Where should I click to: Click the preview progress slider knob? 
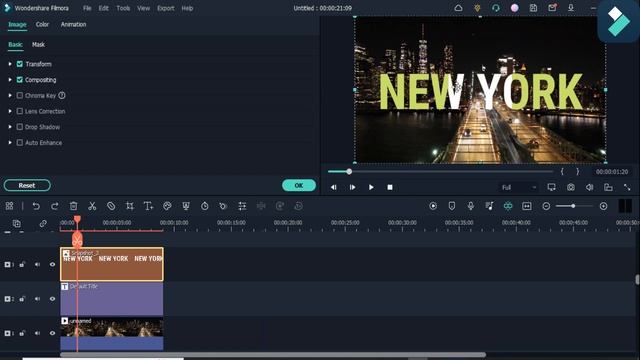[349, 171]
